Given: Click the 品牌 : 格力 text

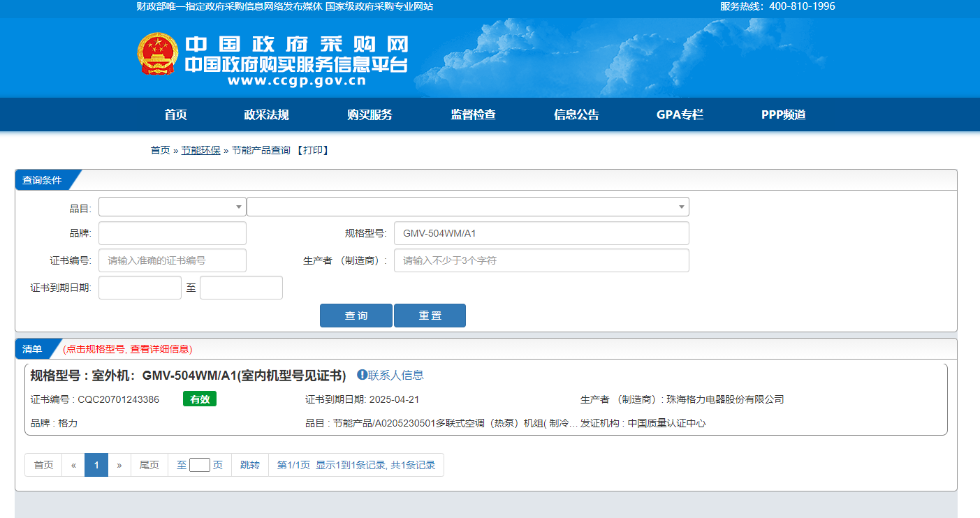Looking at the screenshot, I should click(x=54, y=423).
